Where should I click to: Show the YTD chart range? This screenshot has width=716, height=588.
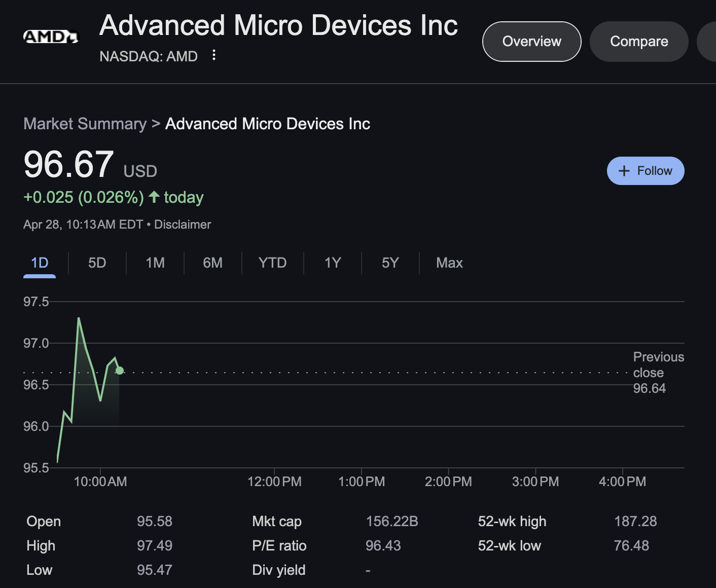click(x=272, y=263)
